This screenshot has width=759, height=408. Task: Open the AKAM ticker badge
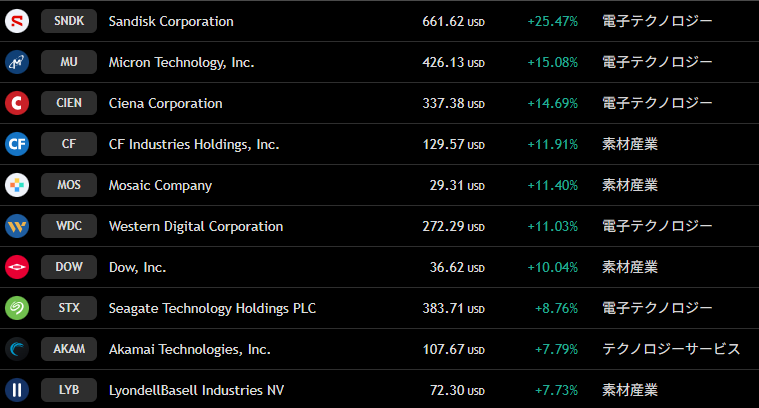[x=69, y=349]
